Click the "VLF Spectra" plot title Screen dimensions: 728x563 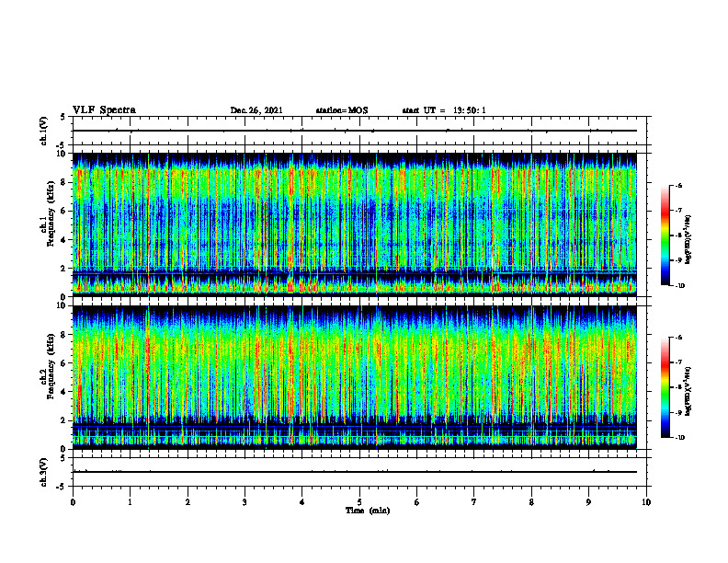coord(104,110)
